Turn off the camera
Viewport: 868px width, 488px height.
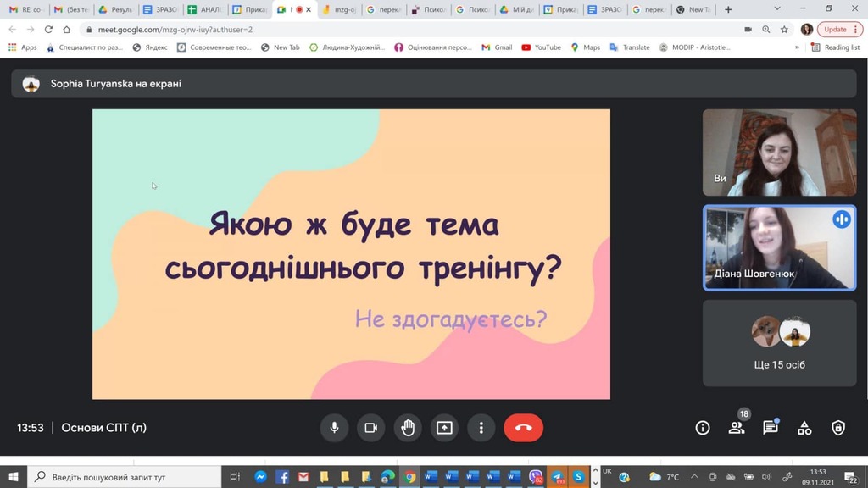point(370,428)
